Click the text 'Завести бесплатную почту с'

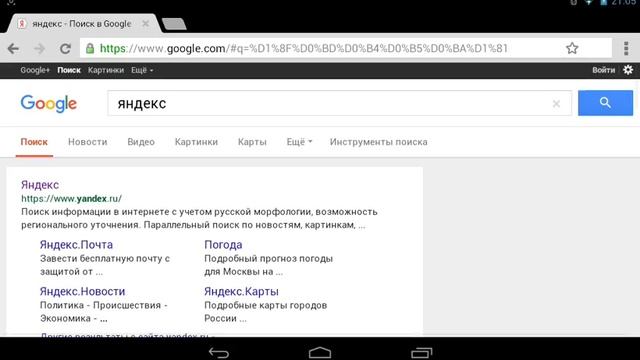tap(105, 259)
